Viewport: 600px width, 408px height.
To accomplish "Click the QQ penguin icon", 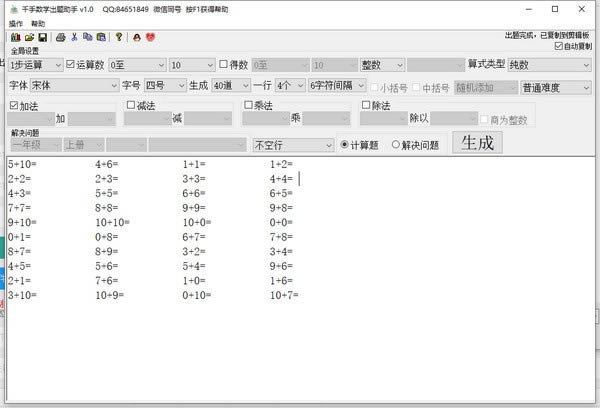I will coord(136,37).
